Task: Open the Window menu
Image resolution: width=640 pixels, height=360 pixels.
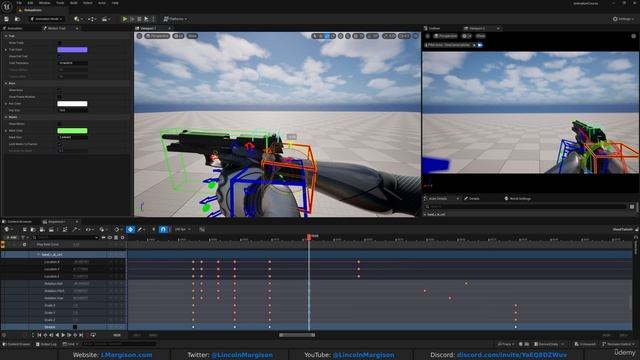Action: [44, 3]
